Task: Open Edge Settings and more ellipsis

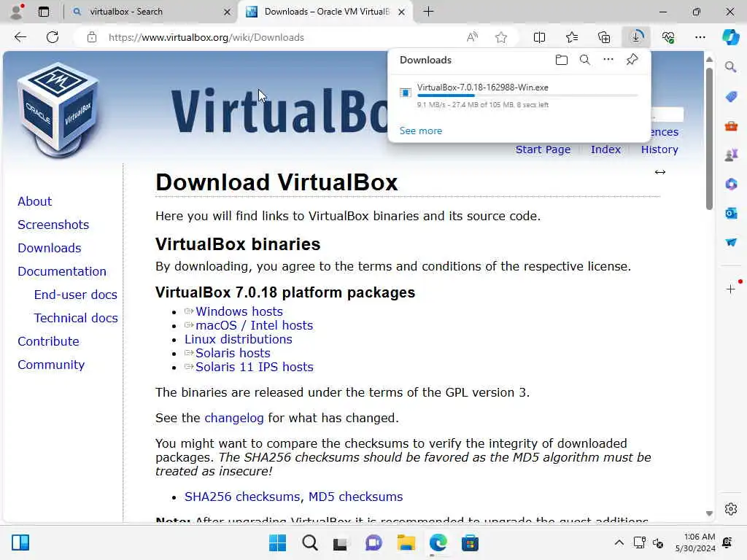Action: coord(700,37)
